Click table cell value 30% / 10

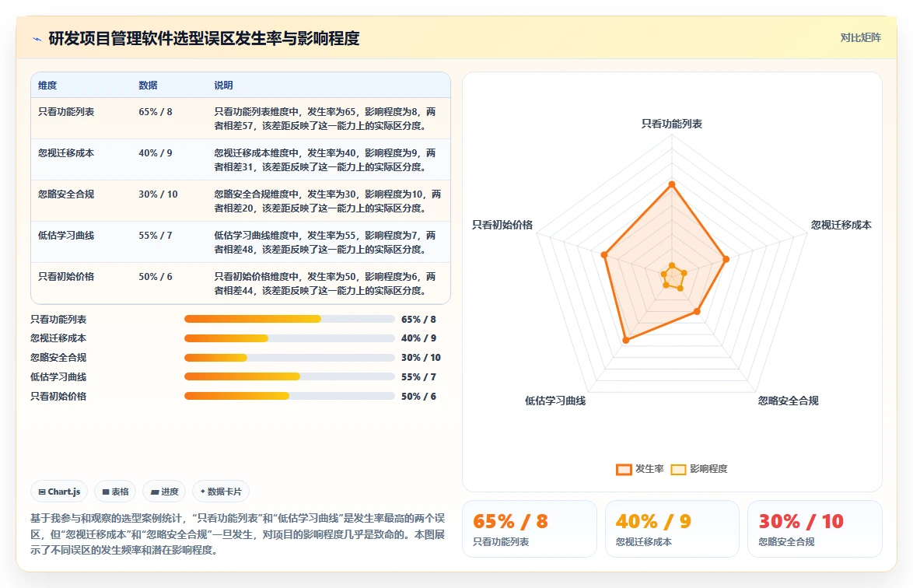click(159, 194)
